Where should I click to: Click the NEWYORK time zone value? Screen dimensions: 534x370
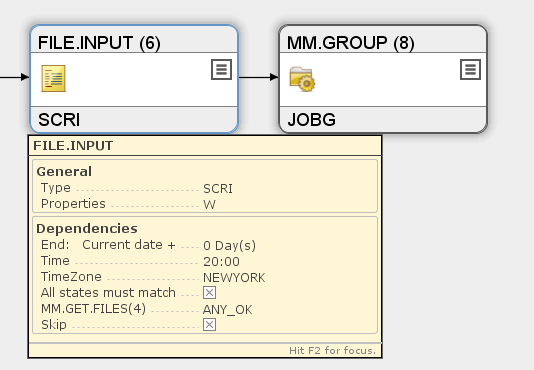[x=234, y=278]
